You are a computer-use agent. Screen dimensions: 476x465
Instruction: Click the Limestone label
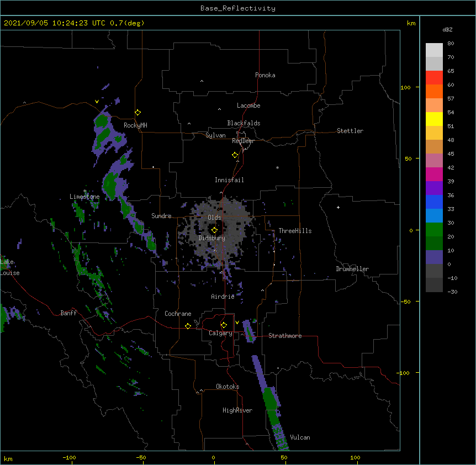(x=84, y=197)
